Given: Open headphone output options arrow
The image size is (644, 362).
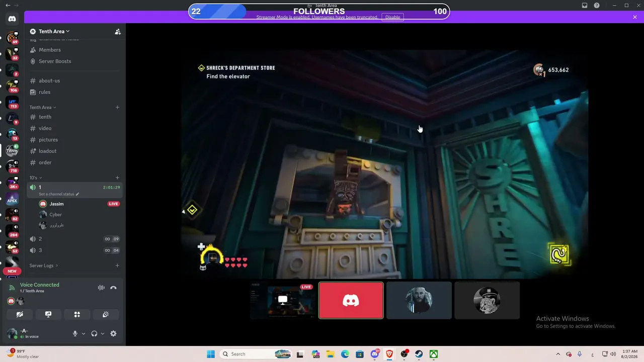Looking at the screenshot, I should (103, 333).
